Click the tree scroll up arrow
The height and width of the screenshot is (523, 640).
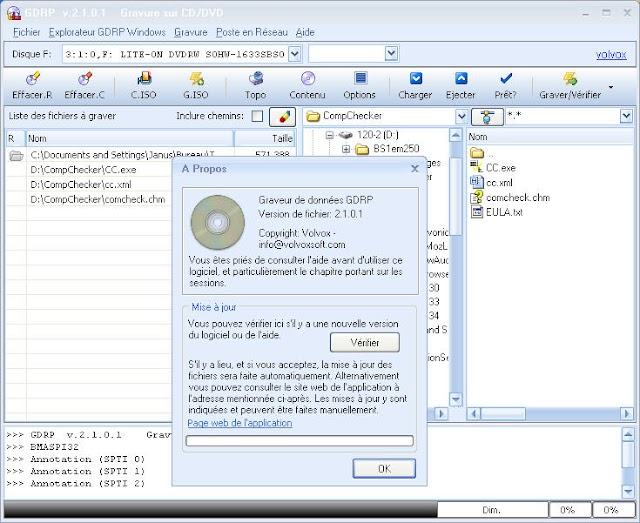(456, 135)
